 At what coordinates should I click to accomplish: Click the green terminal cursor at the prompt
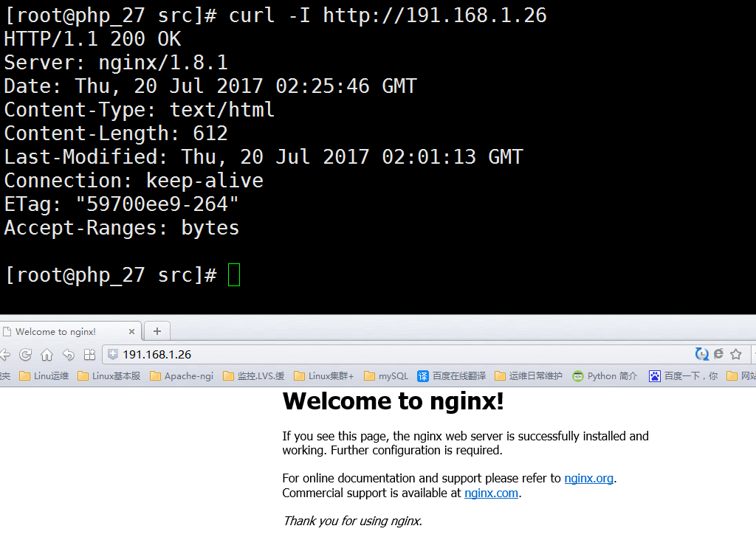234,274
